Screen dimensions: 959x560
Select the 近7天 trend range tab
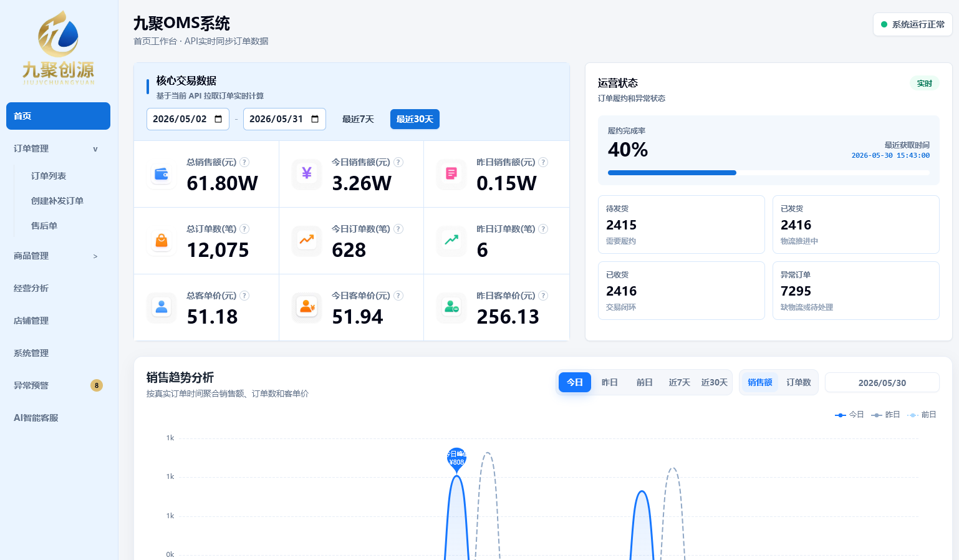[680, 382]
